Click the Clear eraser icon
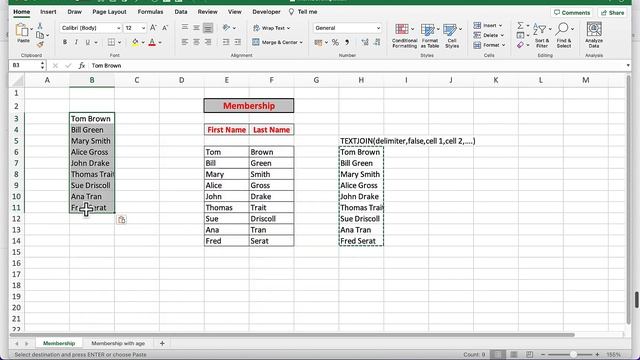Image resolution: width=640 pixels, height=360 pixels. (520, 45)
